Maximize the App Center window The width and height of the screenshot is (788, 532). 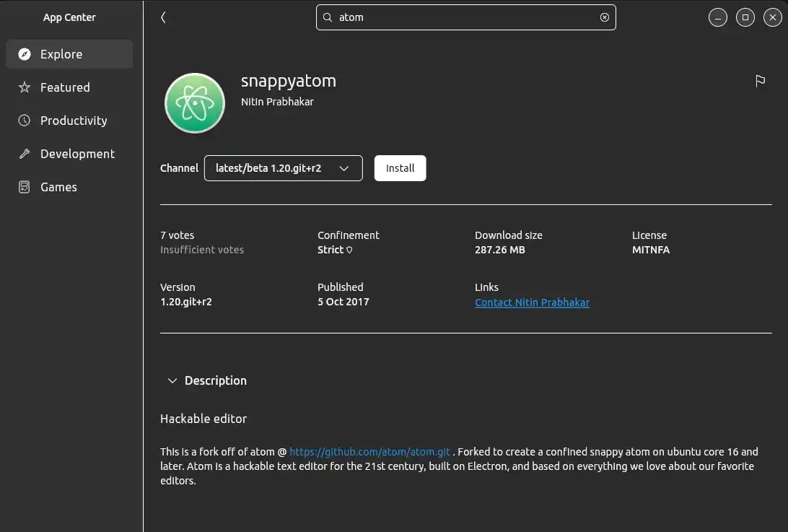pyautogui.click(x=745, y=17)
